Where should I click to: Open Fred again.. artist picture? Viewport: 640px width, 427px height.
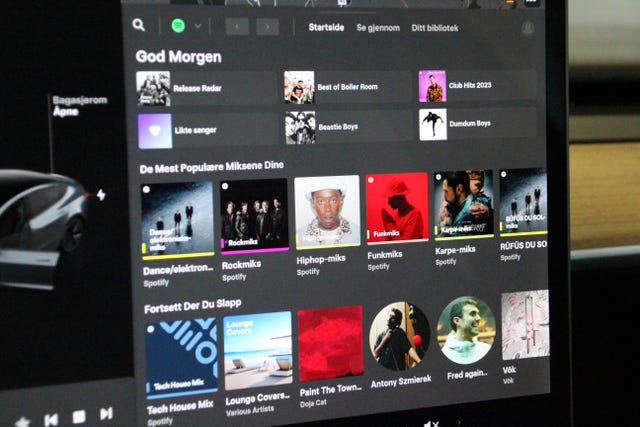tap(467, 331)
